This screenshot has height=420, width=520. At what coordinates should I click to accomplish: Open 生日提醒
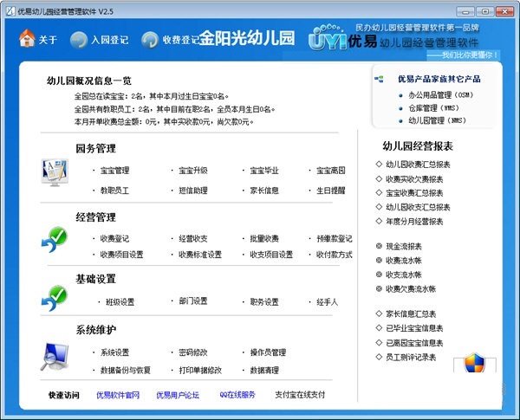(331, 191)
